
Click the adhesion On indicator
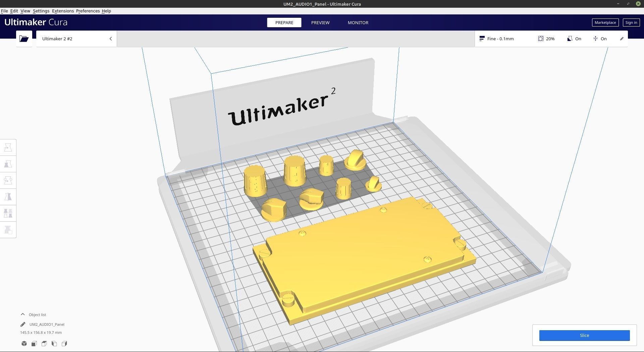point(600,39)
